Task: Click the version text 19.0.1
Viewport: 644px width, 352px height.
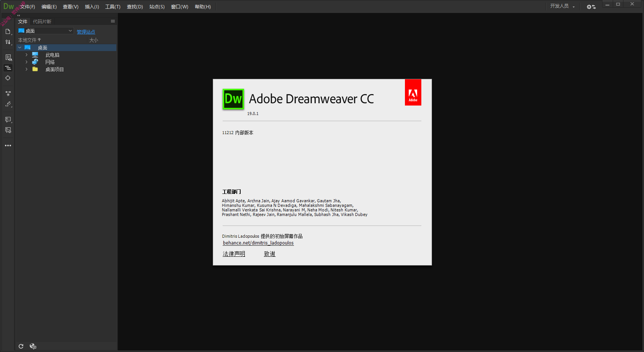Action: click(253, 114)
